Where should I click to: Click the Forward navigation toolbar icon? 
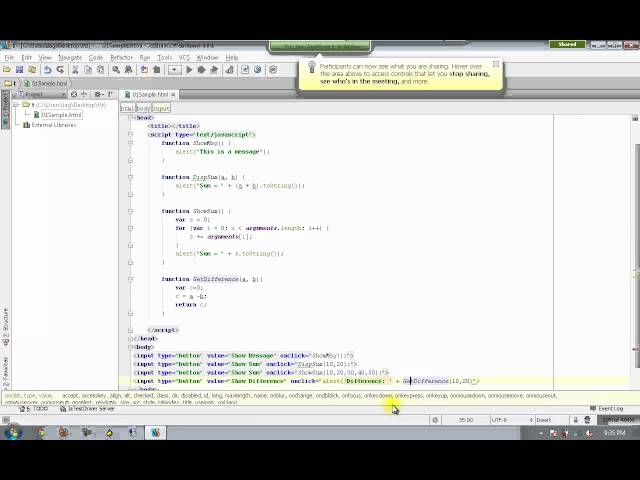(x=156, y=70)
